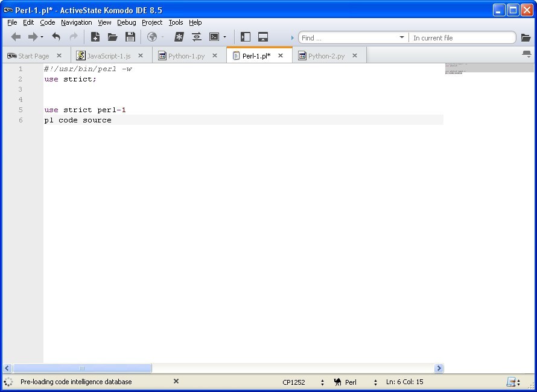Open the Navigation menu

(x=77, y=22)
